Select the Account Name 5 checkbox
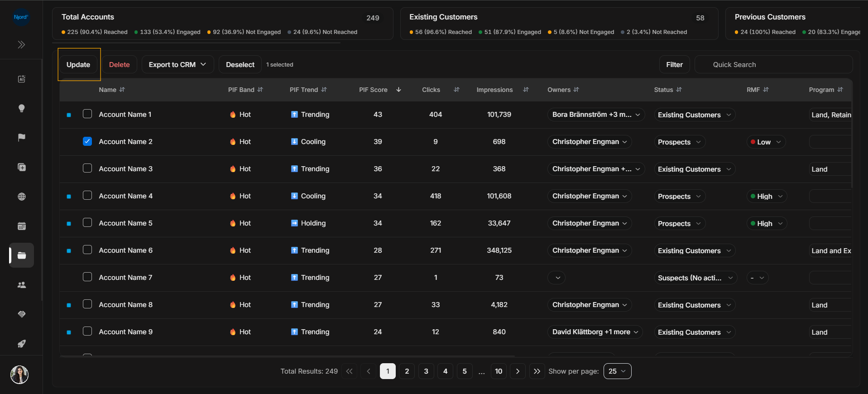 (x=87, y=222)
